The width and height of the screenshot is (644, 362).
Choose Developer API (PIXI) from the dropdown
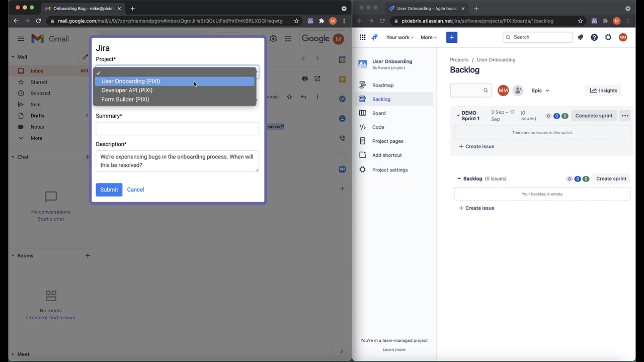click(x=175, y=90)
